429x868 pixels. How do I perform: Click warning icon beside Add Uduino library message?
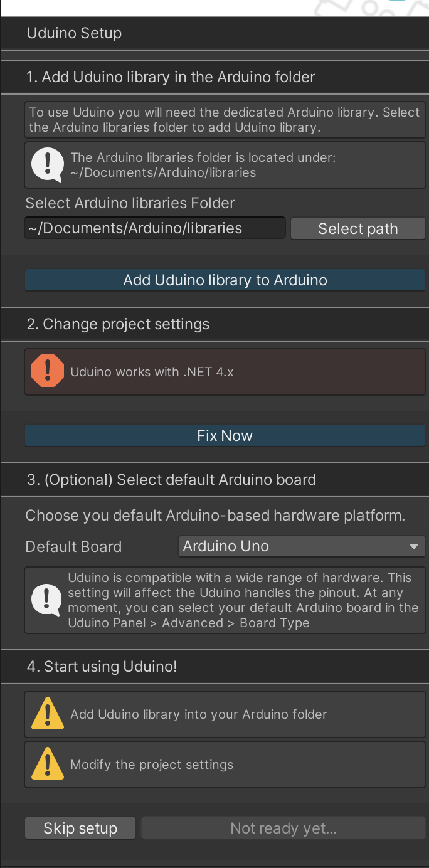(x=48, y=714)
